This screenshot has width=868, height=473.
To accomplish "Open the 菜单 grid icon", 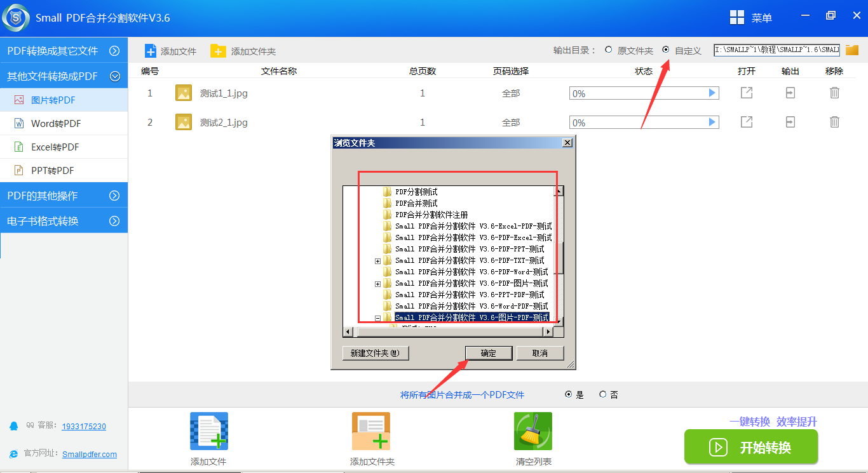I will coord(737,18).
